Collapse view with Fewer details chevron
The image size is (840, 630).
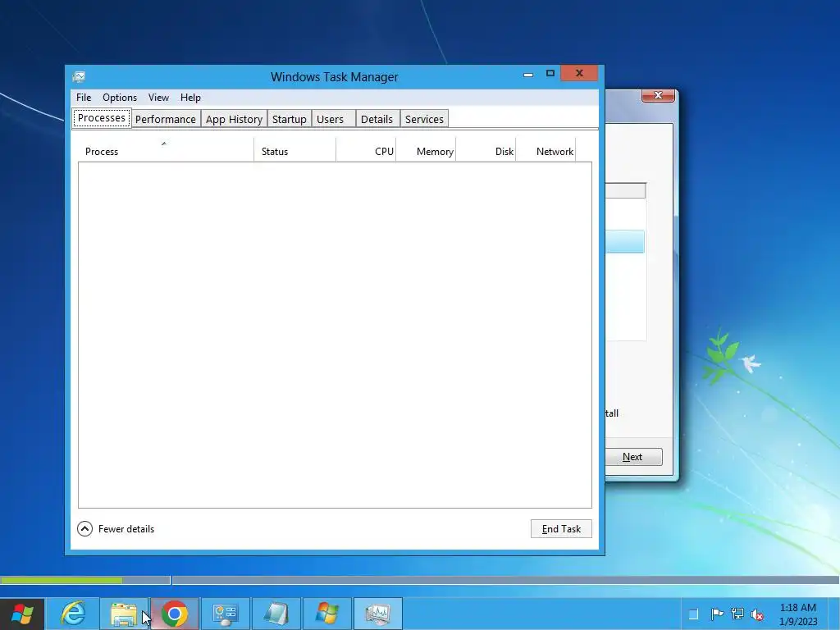click(x=84, y=529)
